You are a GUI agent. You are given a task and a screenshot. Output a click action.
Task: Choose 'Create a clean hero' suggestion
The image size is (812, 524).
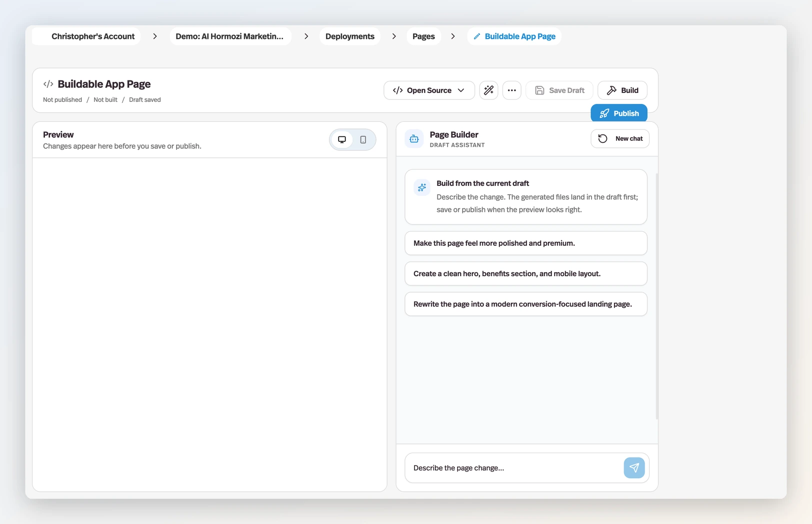click(x=526, y=274)
